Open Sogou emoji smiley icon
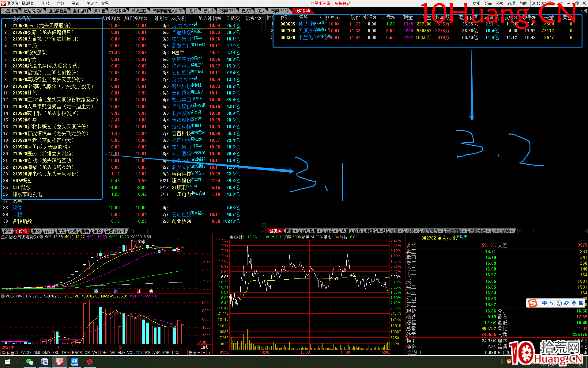 coord(559,303)
